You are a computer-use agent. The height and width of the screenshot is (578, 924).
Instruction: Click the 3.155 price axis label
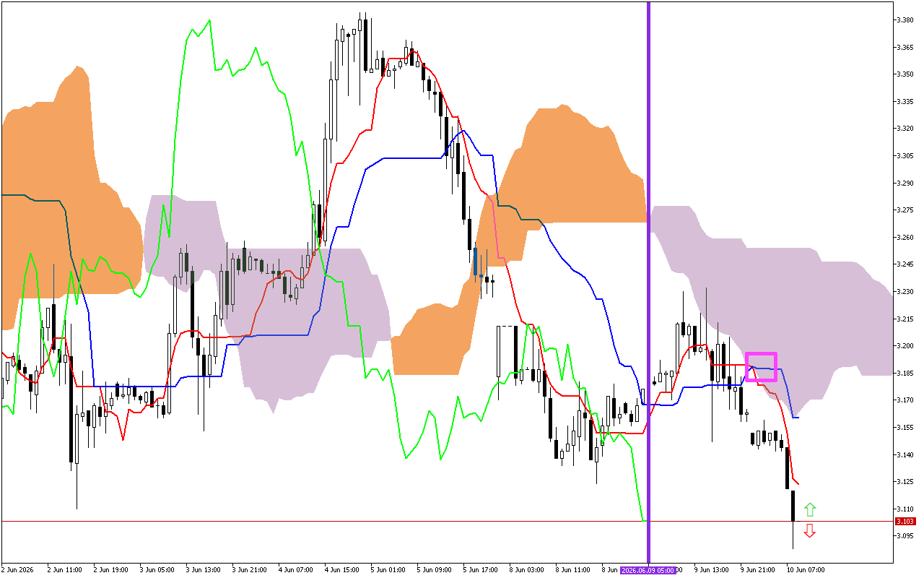pyautogui.click(x=905, y=427)
